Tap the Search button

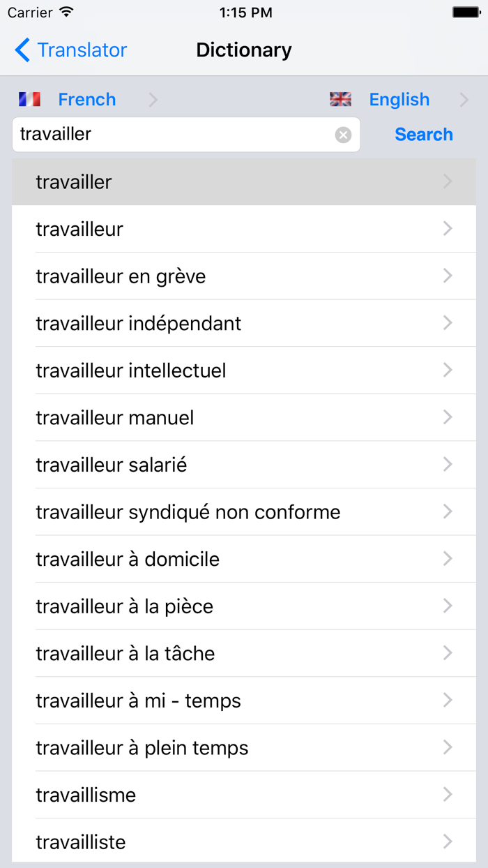pos(423,134)
